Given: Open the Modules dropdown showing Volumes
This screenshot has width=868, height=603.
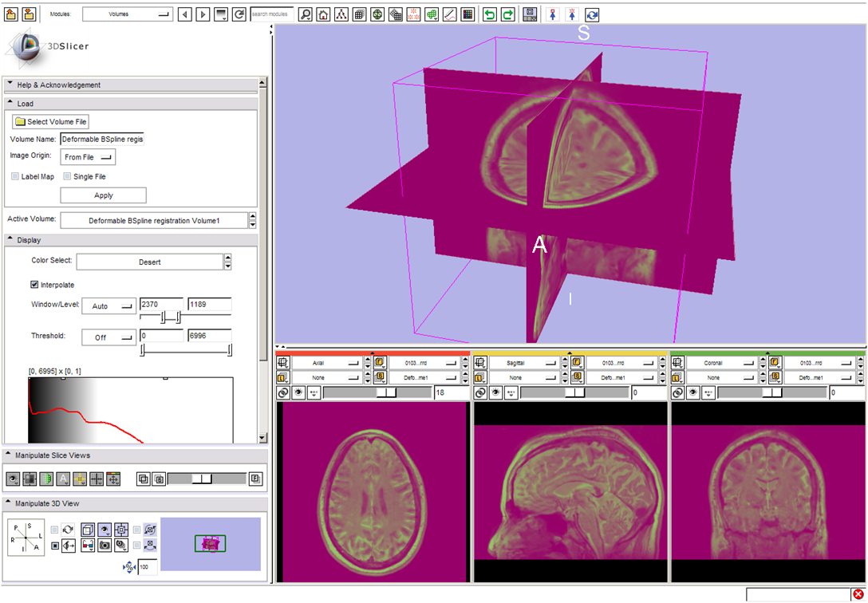Looking at the screenshot, I should [x=128, y=14].
